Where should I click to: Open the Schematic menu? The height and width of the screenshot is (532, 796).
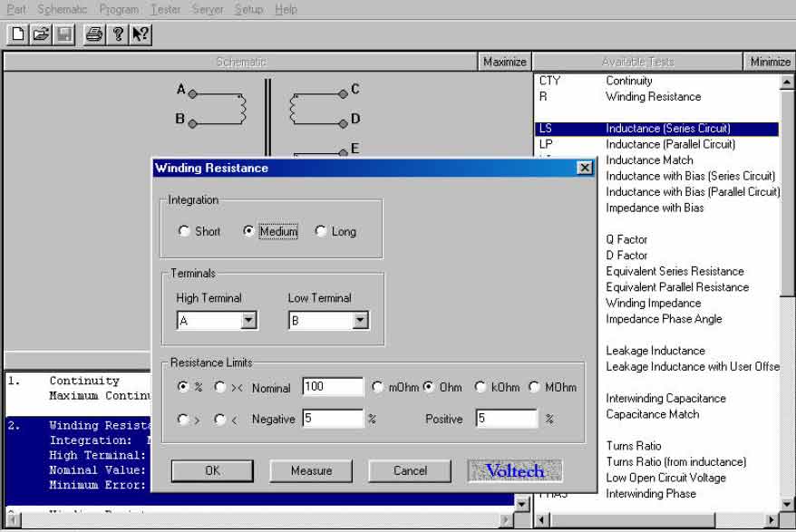(62, 9)
